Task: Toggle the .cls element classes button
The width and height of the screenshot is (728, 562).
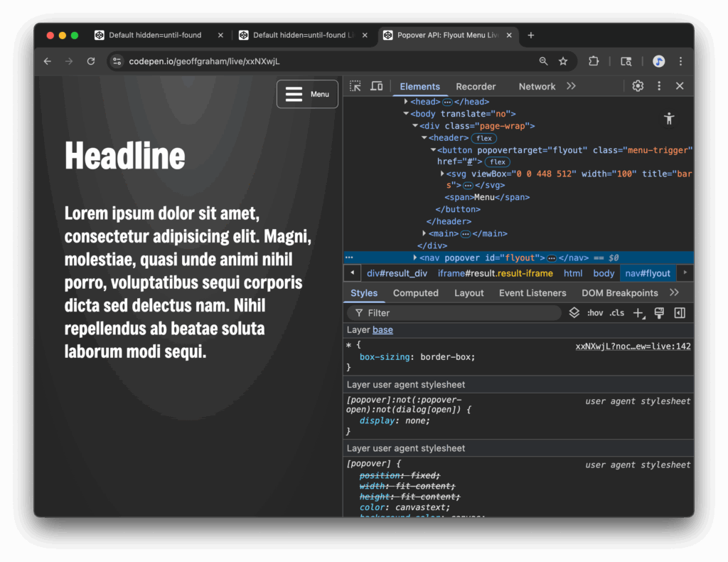Action: tap(616, 313)
